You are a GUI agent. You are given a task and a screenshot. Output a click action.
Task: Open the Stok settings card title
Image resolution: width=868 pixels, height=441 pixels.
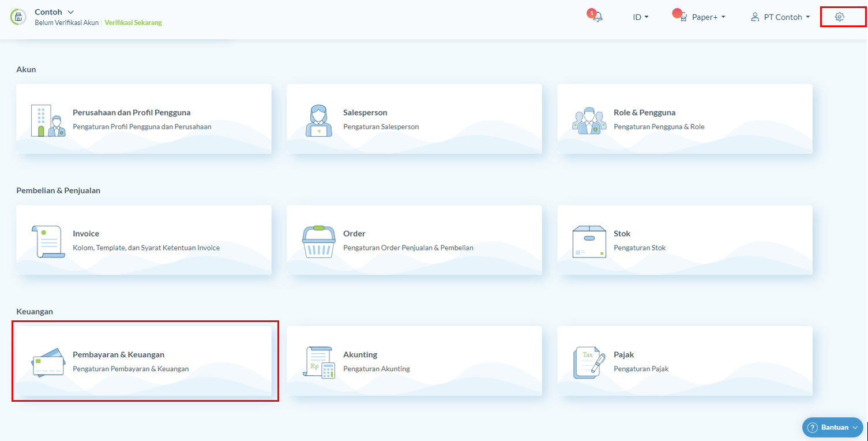coord(622,234)
